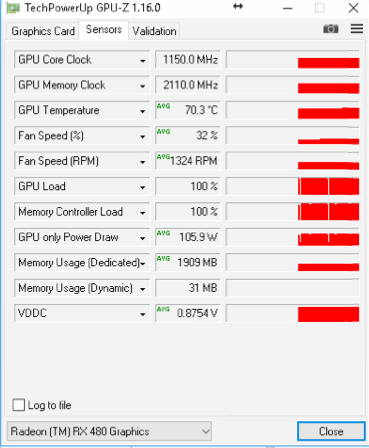The height and width of the screenshot is (448, 369).
Task: Click the double-arrow resize icon in the title bar
Action: 238,6
